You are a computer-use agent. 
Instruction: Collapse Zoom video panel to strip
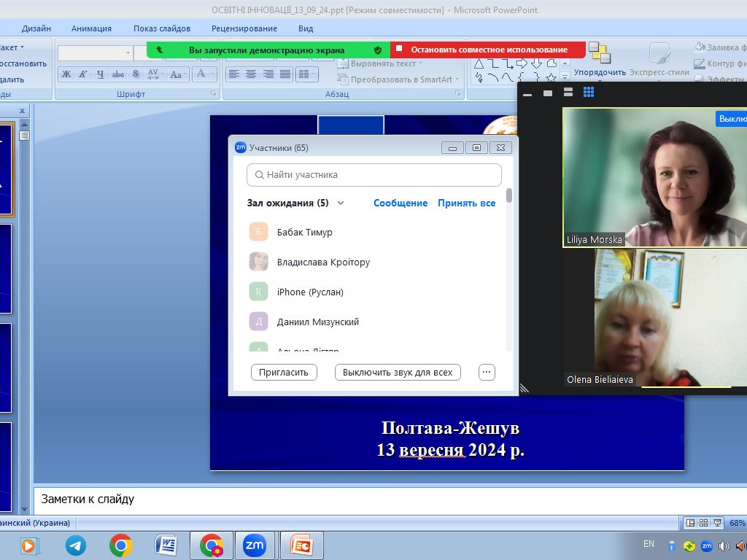[527, 95]
